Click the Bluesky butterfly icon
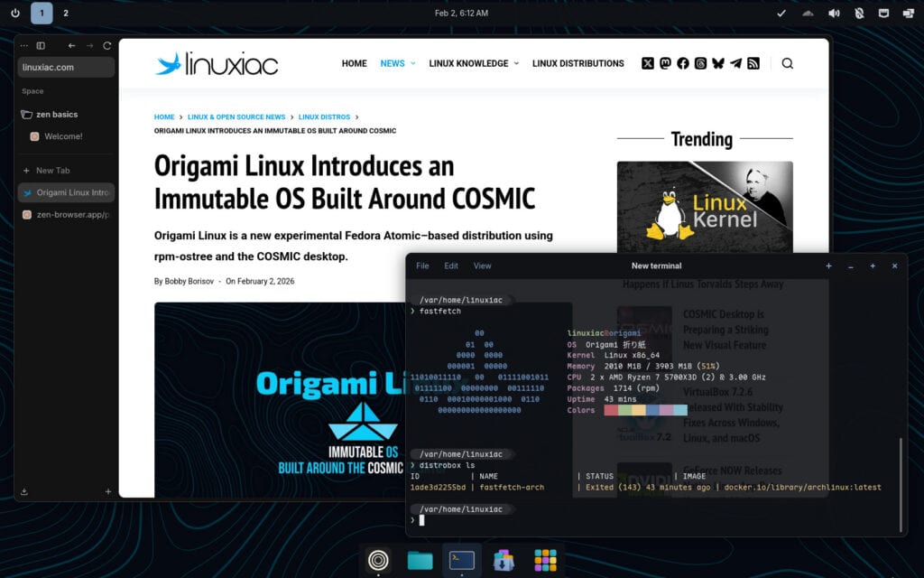924x578 pixels. tap(717, 63)
